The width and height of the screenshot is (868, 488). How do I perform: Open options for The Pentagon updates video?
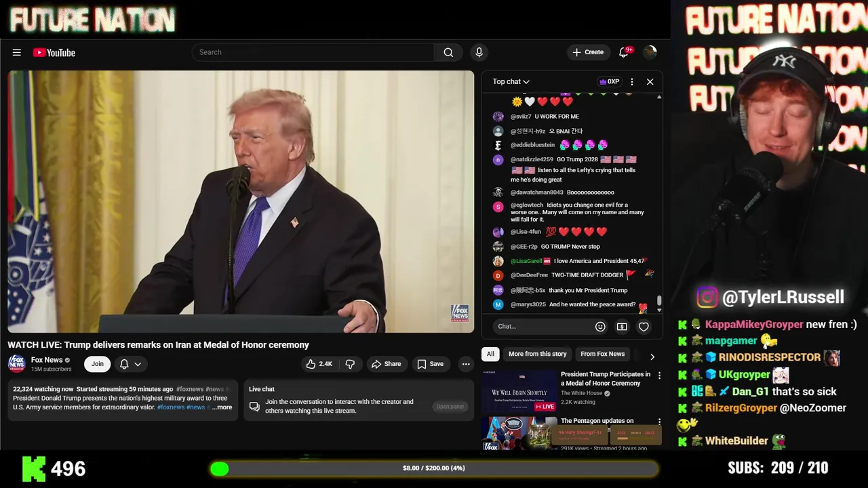click(x=659, y=422)
